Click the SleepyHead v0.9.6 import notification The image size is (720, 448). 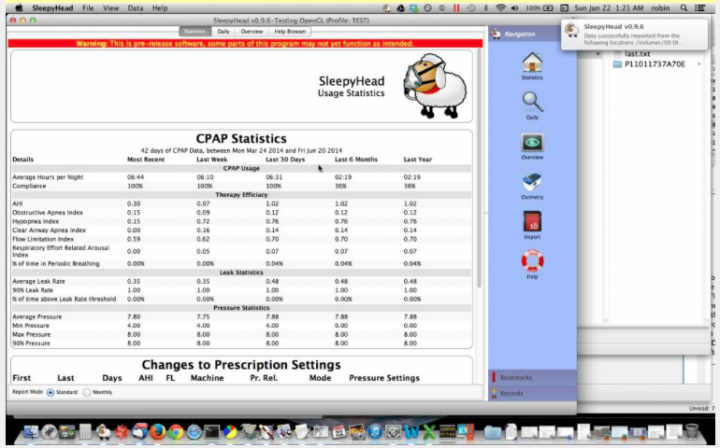(634, 34)
